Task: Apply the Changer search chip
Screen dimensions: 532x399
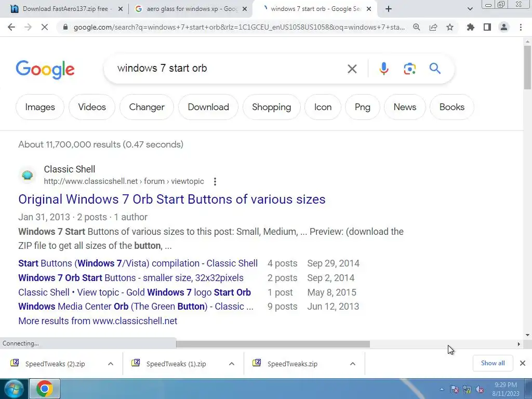Action: (147, 107)
